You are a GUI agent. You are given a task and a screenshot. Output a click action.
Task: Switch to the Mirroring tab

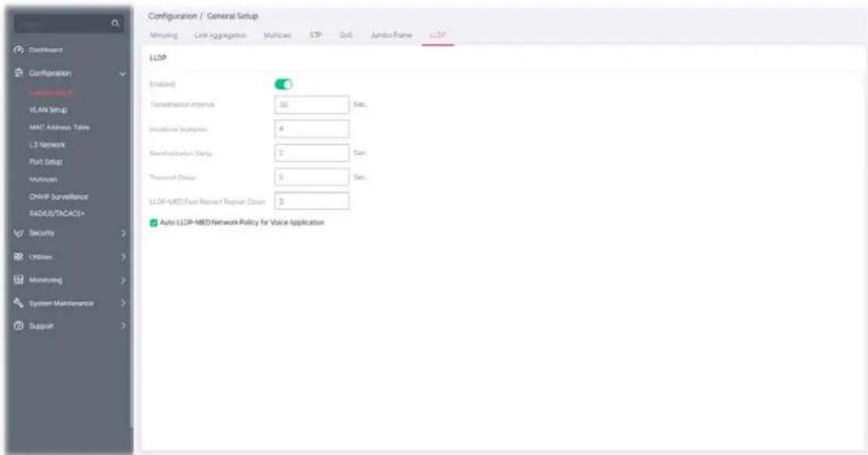tap(164, 35)
